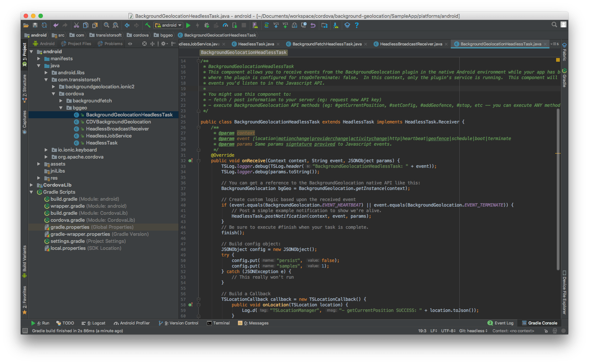The height and width of the screenshot is (364, 589).
Task: Switch to HeadlessTask.java editor tab
Action: pos(256,44)
